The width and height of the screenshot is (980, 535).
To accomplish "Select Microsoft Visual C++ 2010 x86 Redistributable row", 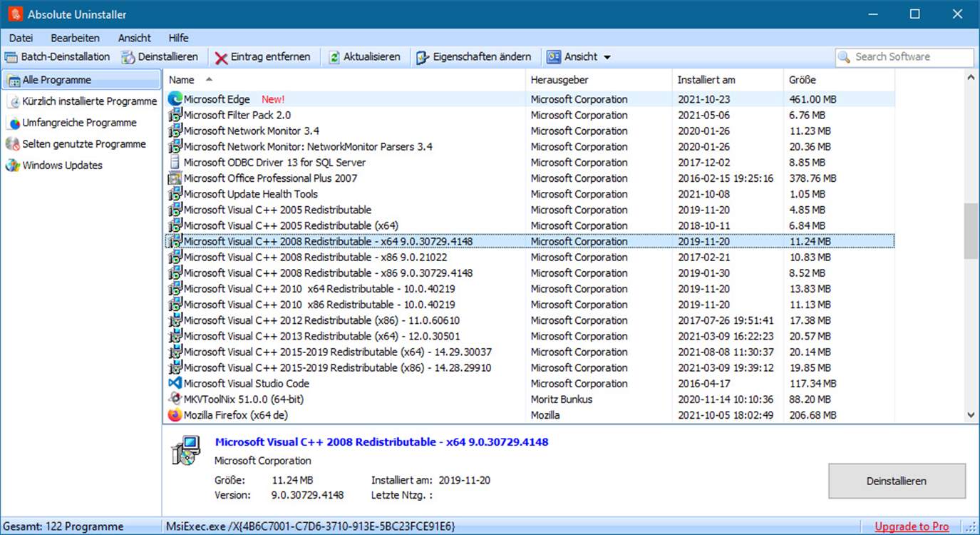I will (530, 305).
